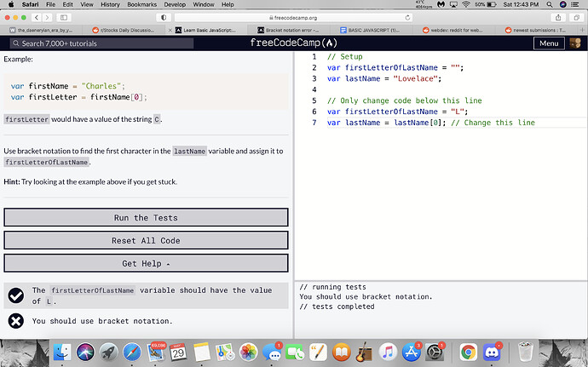This screenshot has height=367, width=588.
Task: Add a new tab with plus icon
Action: 583,30
